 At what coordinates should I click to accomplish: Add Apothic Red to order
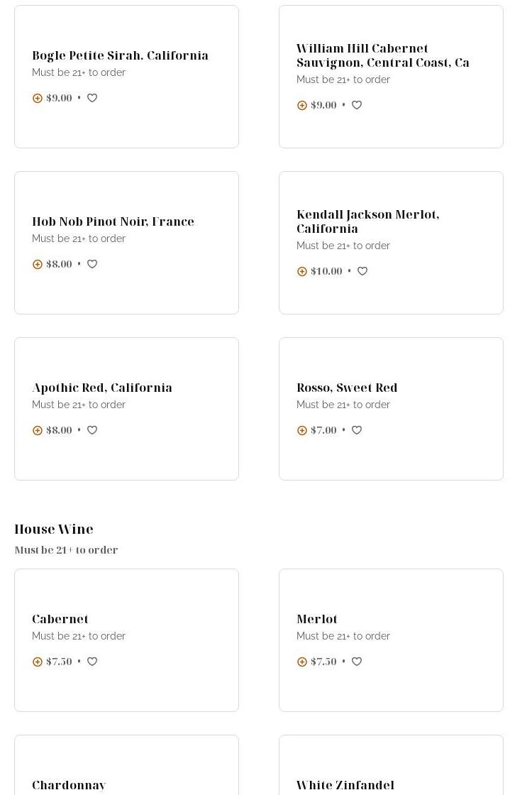(x=38, y=431)
